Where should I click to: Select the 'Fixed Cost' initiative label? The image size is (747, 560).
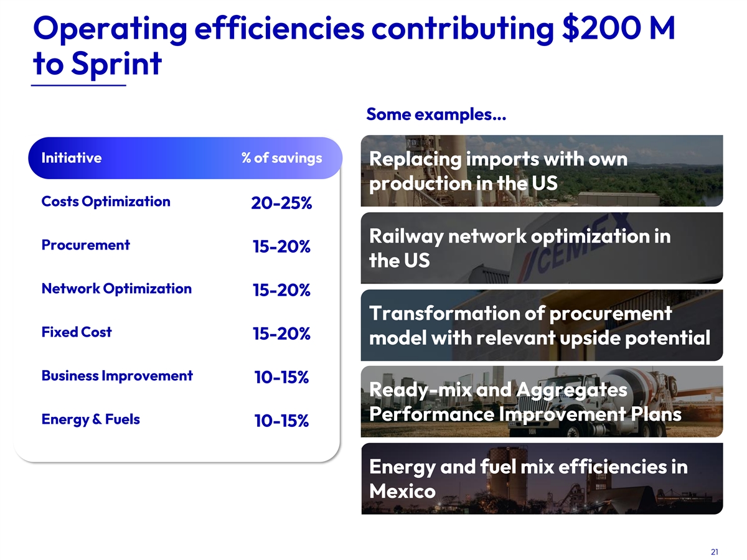pos(76,332)
